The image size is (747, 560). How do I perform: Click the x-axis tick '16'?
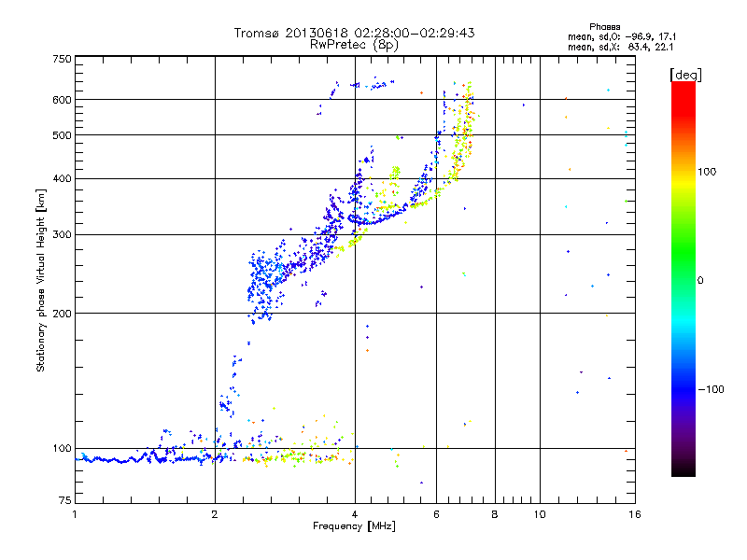635,514
